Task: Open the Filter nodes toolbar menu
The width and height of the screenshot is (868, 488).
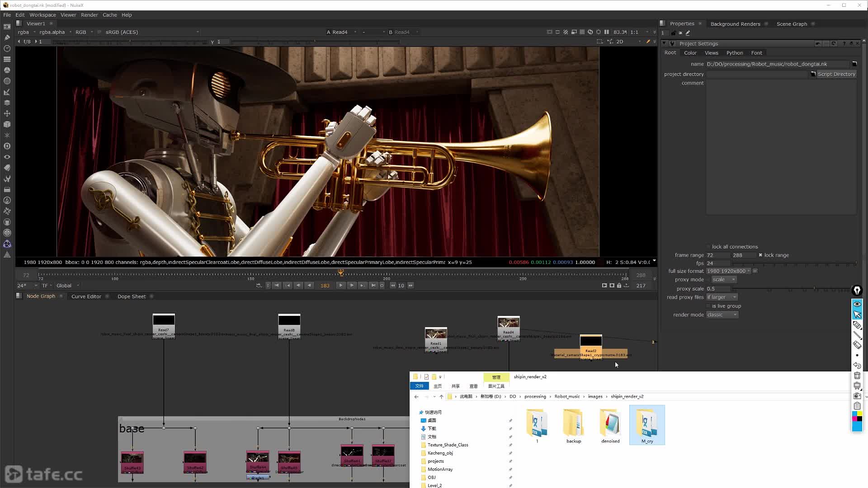Action: point(7,81)
